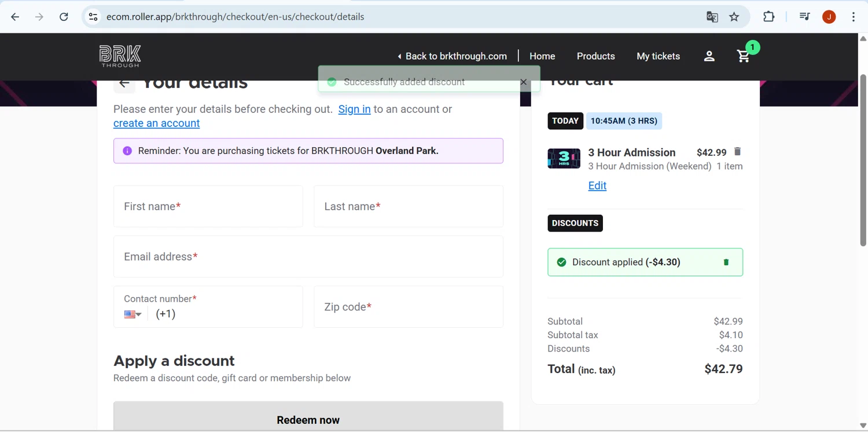Remove the applied discount with trash icon
This screenshot has width=868, height=432.
726,262
